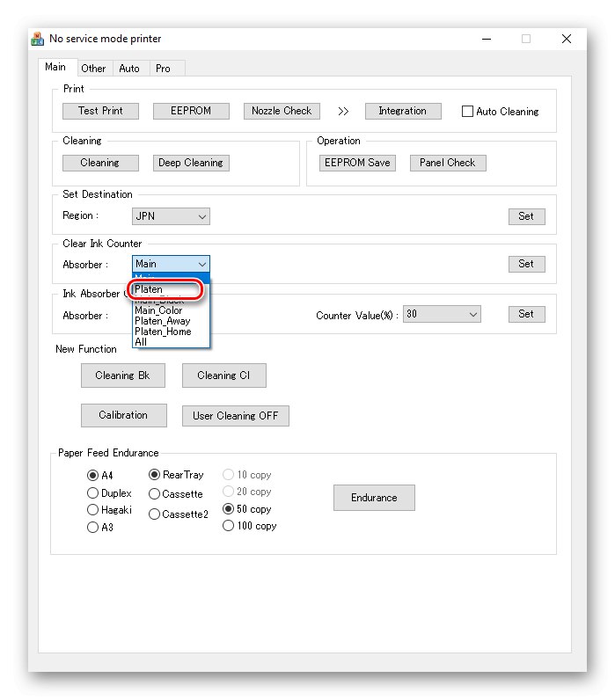This screenshot has height=700, width=615.
Task: Click Set next to Counter Value
Action: point(526,314)
